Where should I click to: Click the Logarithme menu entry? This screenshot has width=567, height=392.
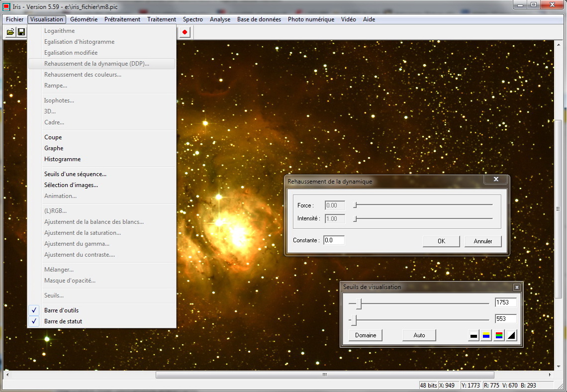tap(102, 31)
